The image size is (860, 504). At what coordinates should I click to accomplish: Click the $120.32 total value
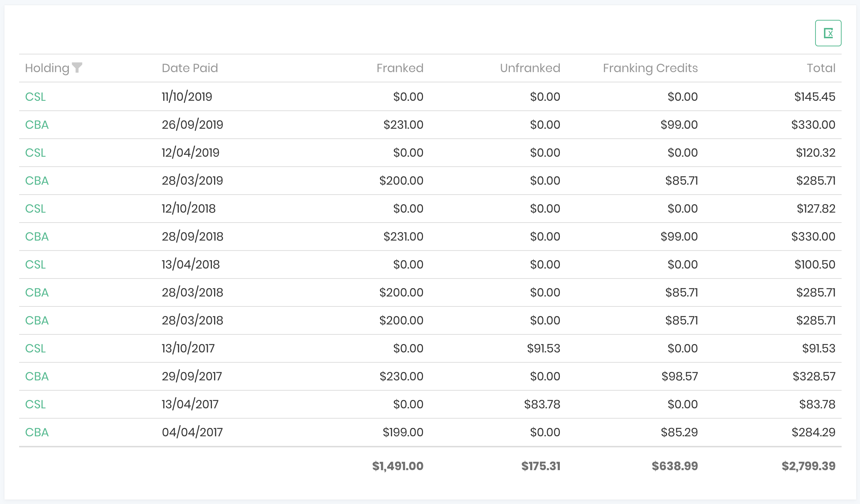(x=815, y=153)
